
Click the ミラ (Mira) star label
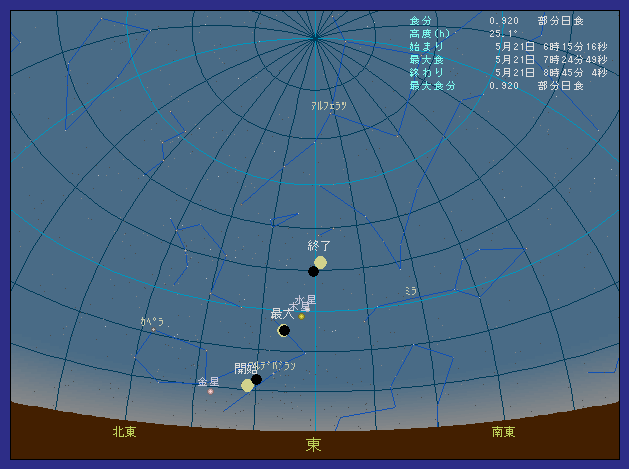(410, 291)
